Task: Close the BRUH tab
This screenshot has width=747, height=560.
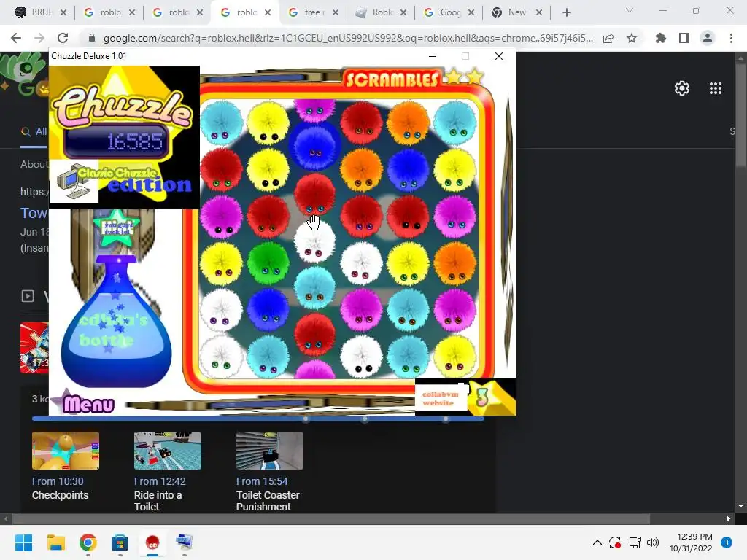Action: pyautogui.click(x=63, y=12)
